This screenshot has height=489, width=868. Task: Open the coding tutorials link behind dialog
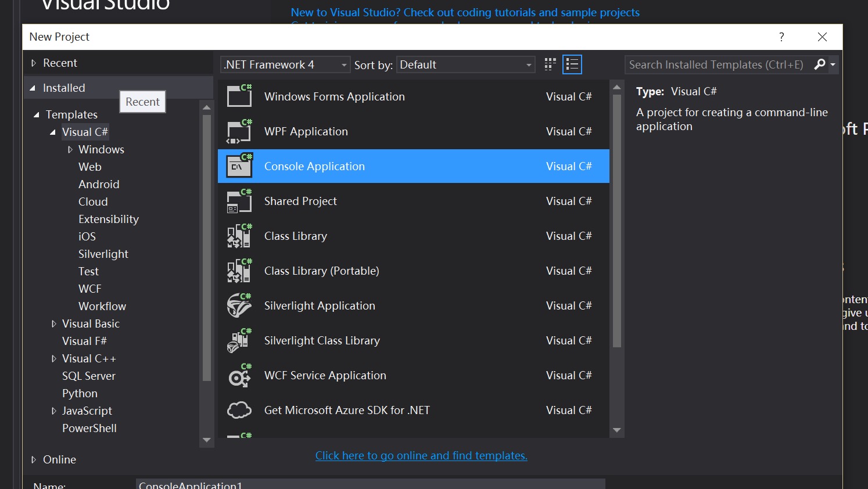465,12
